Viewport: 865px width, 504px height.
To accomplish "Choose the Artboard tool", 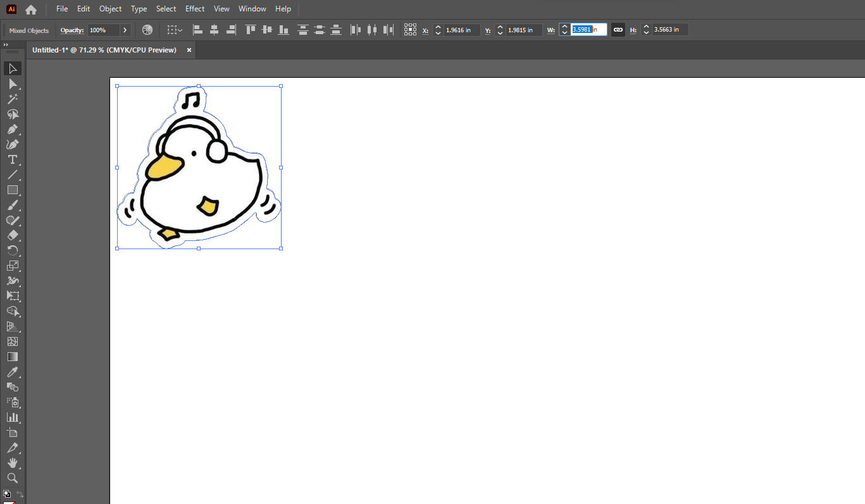I will (x=12, y=433).
